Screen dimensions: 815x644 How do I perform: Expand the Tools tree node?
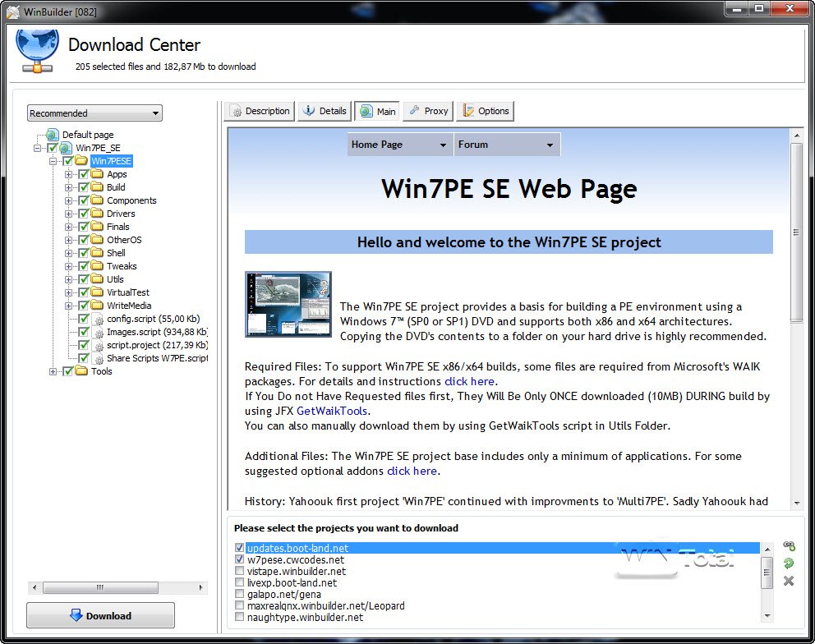coord(53,371)
